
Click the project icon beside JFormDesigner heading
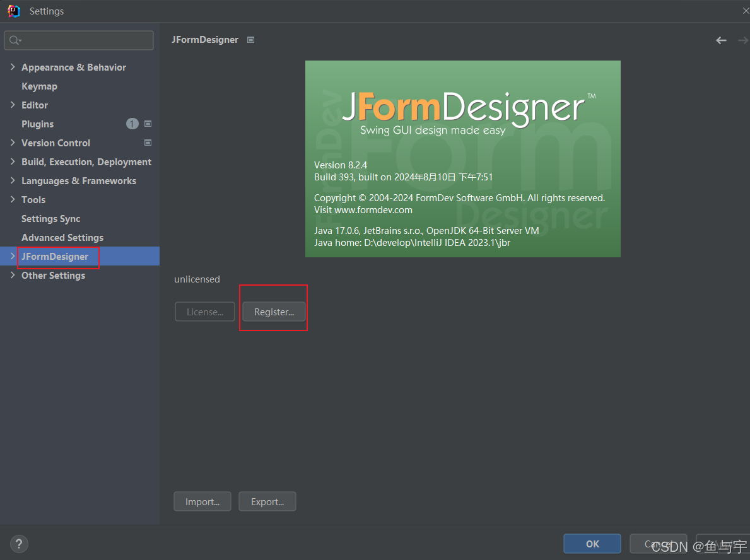pos(250,40)
